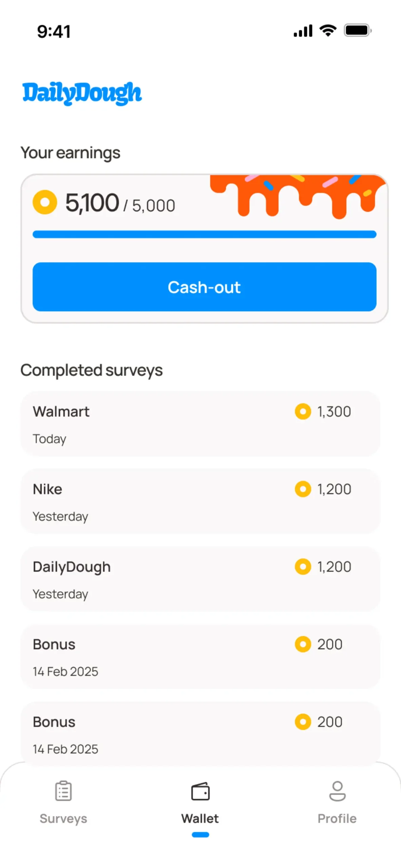Select the DailyDough survey entry
Screen dimensions: 401x868
tap(200, 579)
